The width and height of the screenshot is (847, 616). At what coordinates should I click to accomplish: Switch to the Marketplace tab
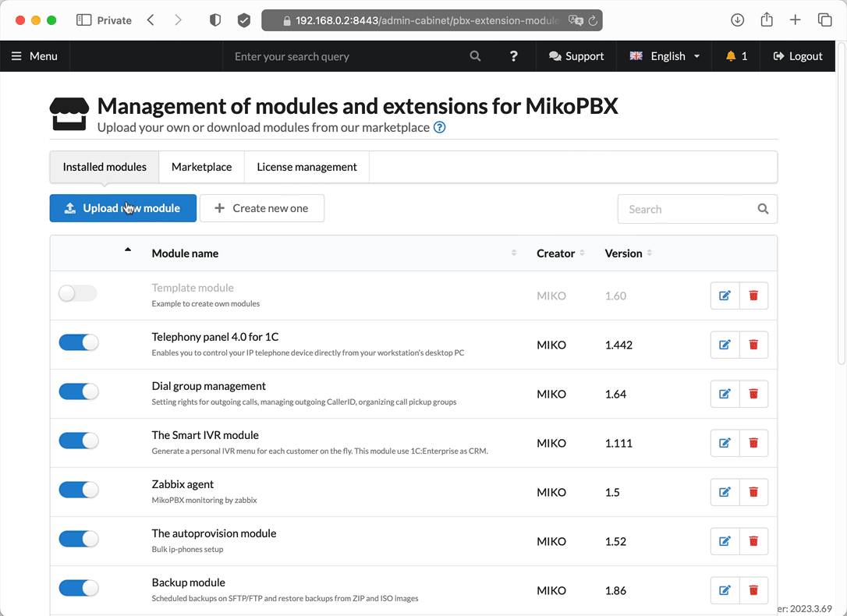(201, 167)
